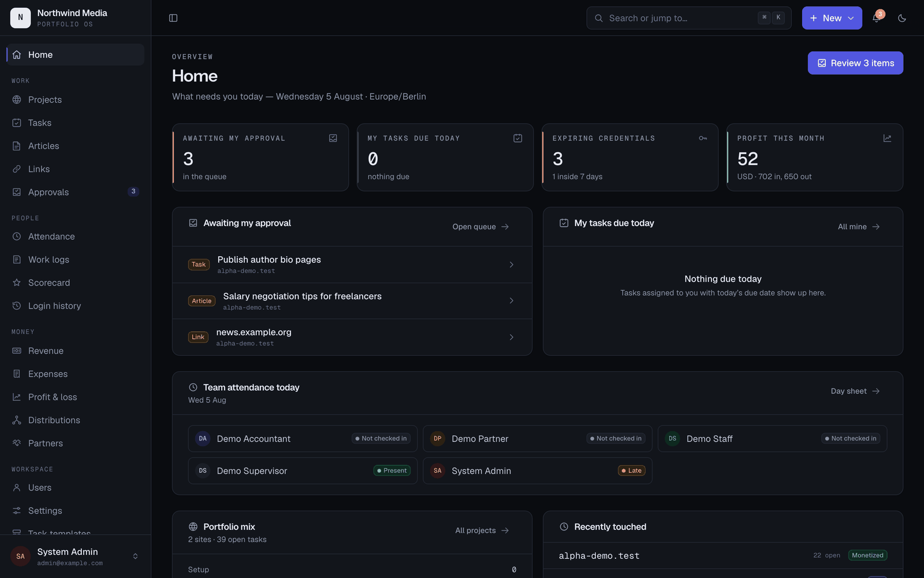Open alpha-demo.test in Recently touched
The width and height of the screenshot is (924, 578).
[599, 556]
